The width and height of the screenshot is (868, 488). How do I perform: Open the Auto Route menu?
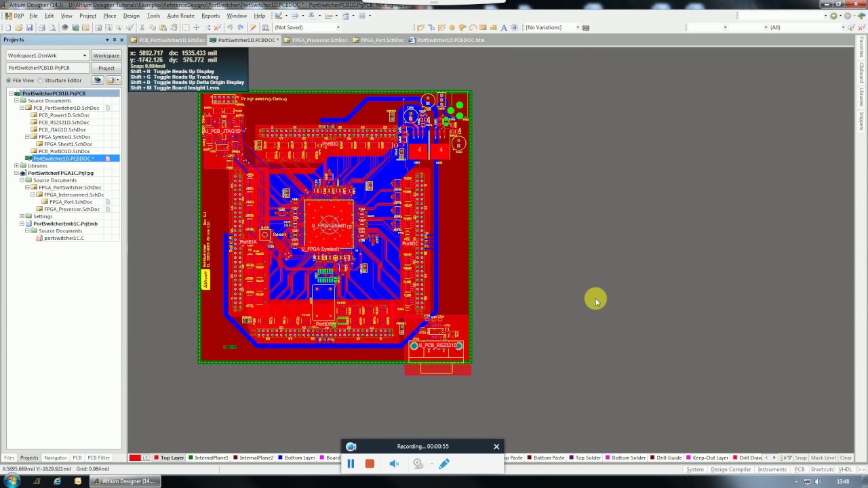pos(180,16)
